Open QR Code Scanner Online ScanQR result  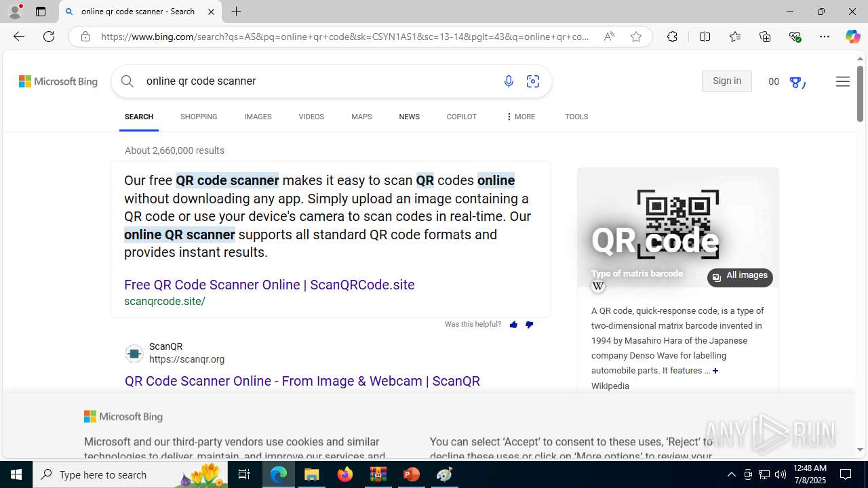click(x=302, y=381)
